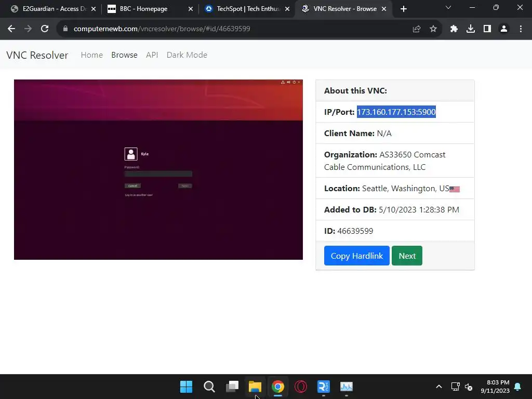The height and width of the screenshot is (399, 532).
Task: Toggle Dark Mode in the navbar
Action: [x=187, y=55]
